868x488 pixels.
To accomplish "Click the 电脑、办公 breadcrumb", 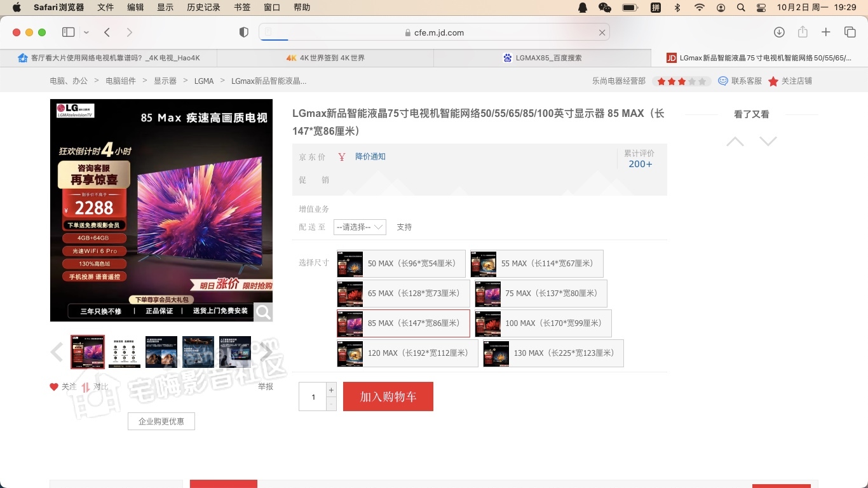I will (x=69, y=81).
